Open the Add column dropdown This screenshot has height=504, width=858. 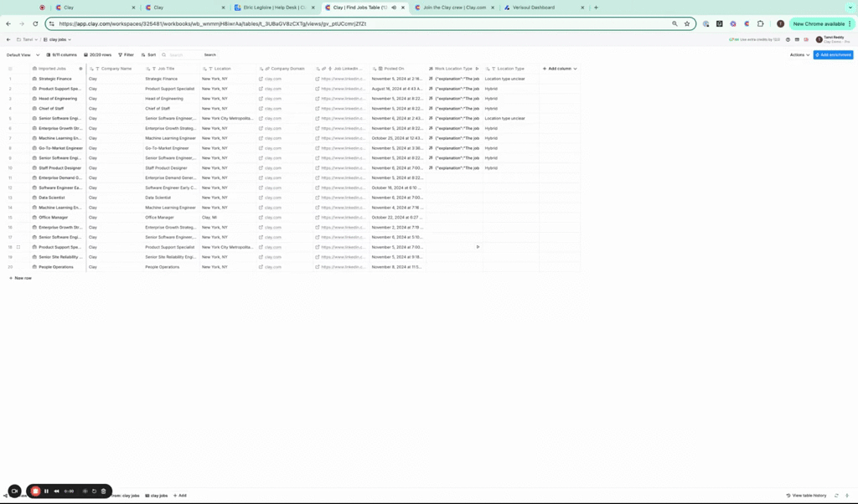tap(560, 69)
